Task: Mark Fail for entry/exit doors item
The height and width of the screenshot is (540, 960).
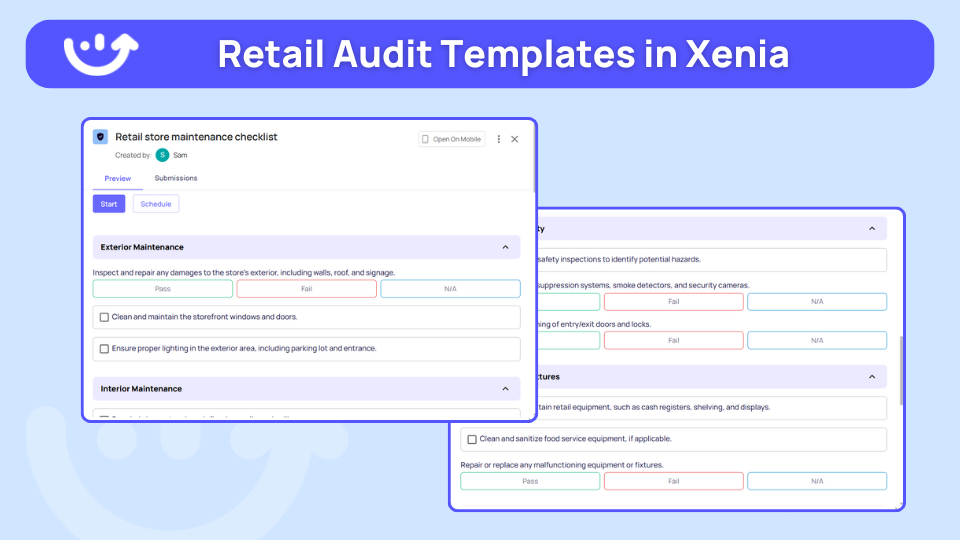Action: (x=674, y=340)
